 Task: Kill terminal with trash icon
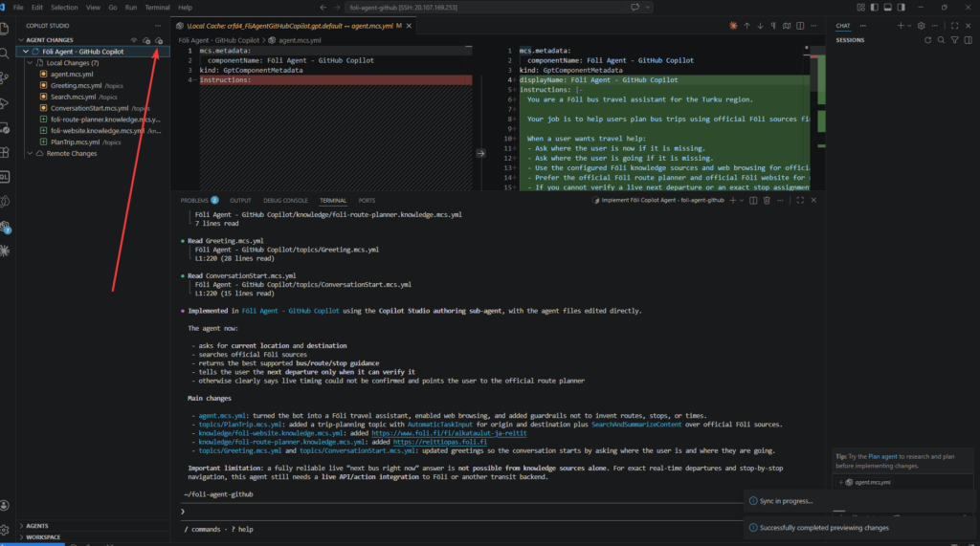[x=767, y=201]
